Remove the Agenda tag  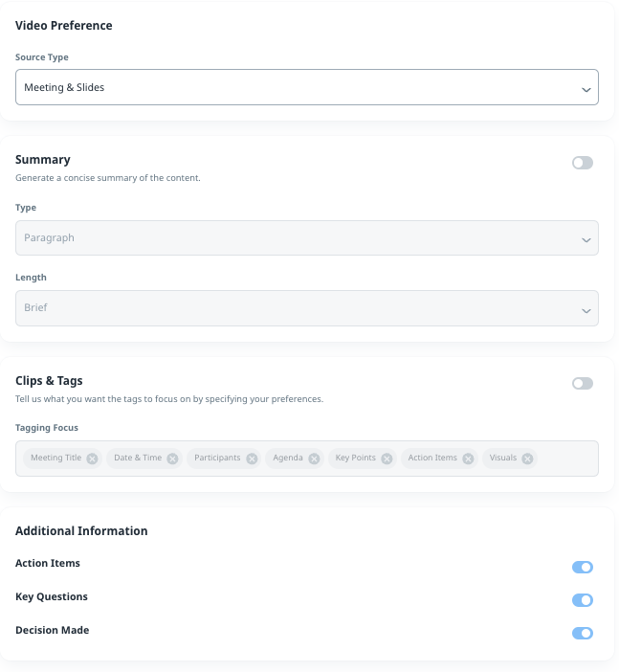click(x=314, y=459)
